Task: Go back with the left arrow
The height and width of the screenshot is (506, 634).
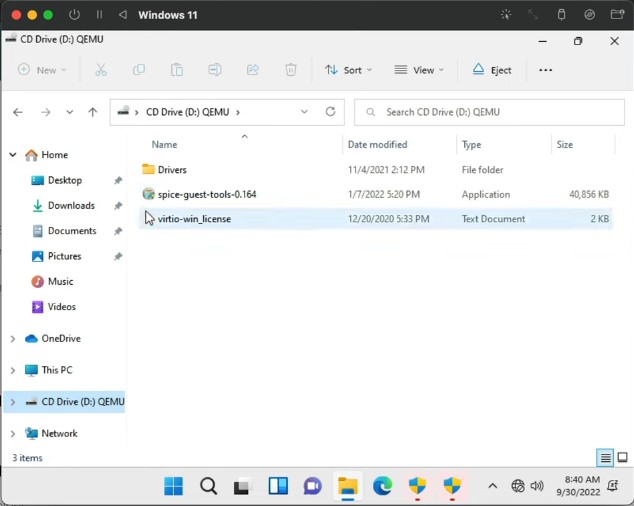Action: tap(18, 112)
